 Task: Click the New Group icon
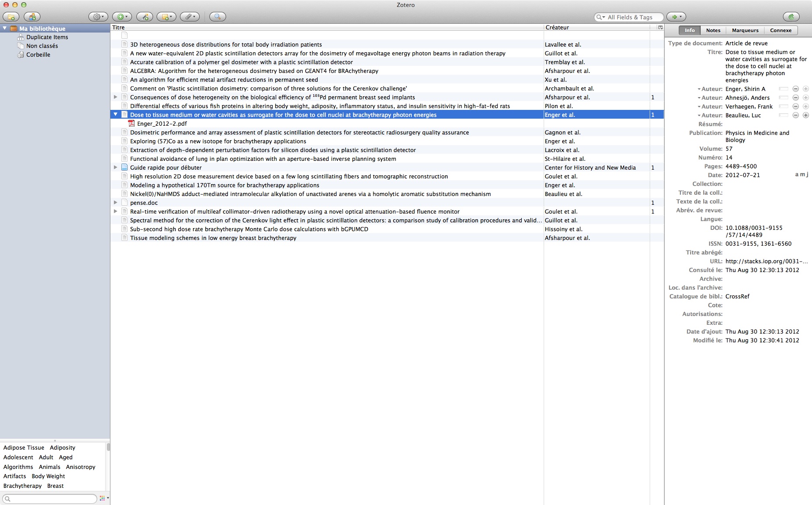[x=32, y=17]
